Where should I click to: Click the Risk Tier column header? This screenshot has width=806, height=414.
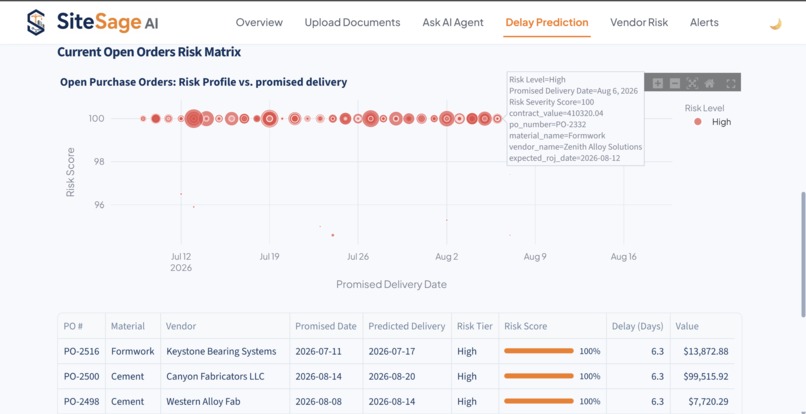click(474, 326)
